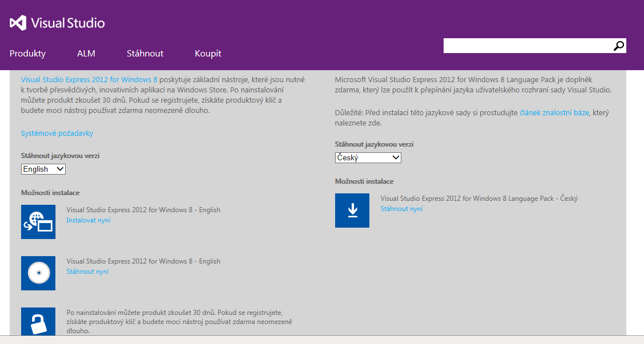Open Systémové požadavky link

click(57, 133)
